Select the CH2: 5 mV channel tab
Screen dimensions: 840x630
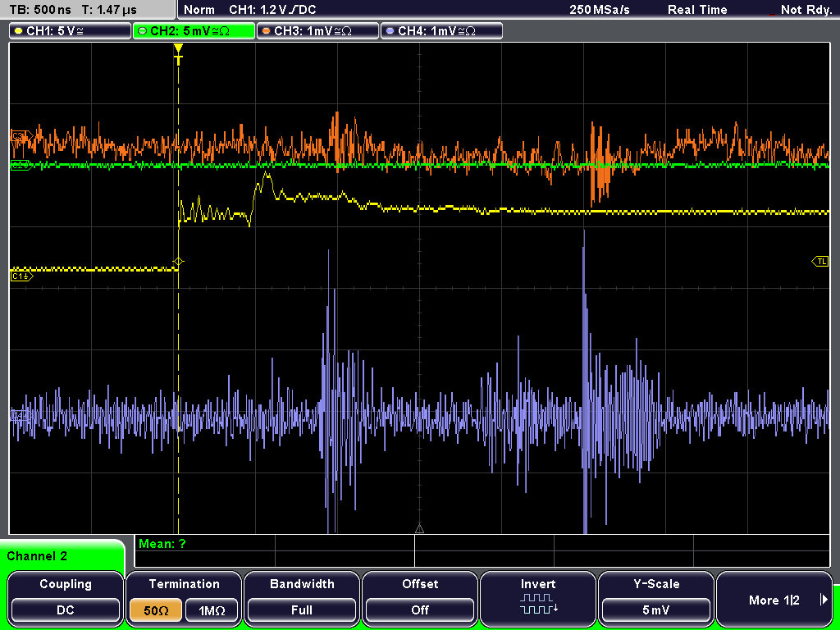coord(194,31)
